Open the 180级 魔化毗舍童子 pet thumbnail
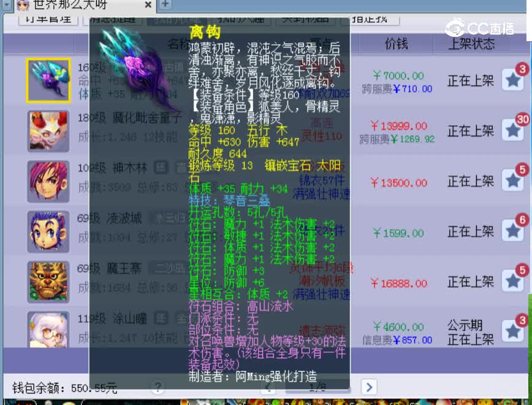Viewport: 532px width, 405px height. pos(48,131)
